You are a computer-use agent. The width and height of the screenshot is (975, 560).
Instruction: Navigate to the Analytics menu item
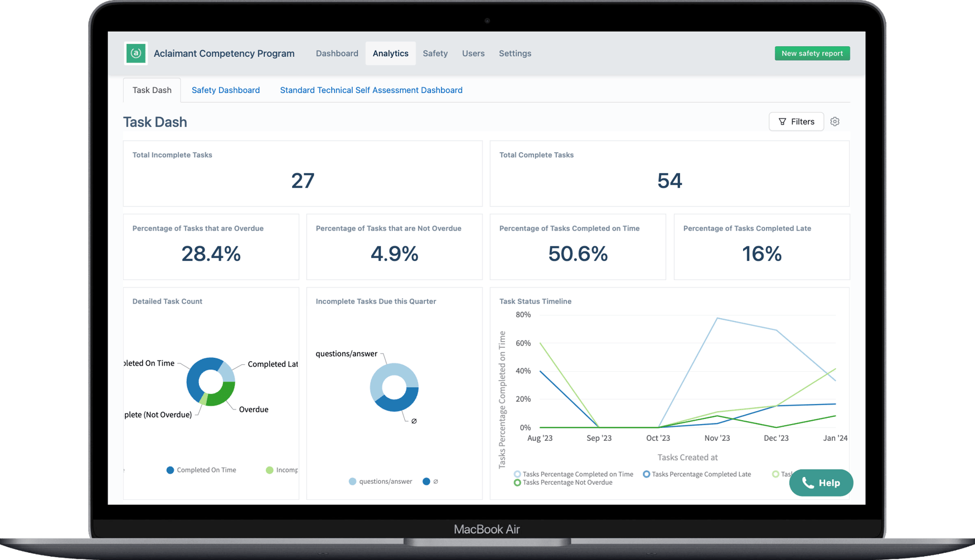[390, 53]
